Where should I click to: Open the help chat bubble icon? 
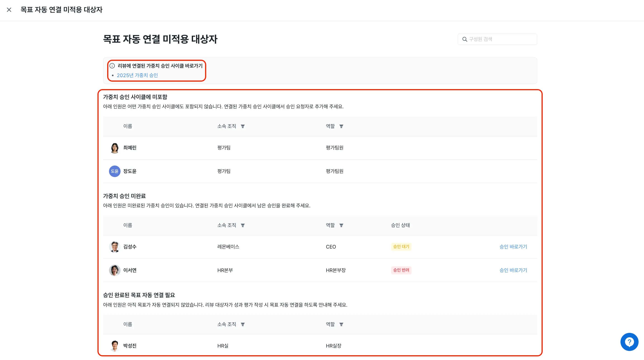point(629,342)
